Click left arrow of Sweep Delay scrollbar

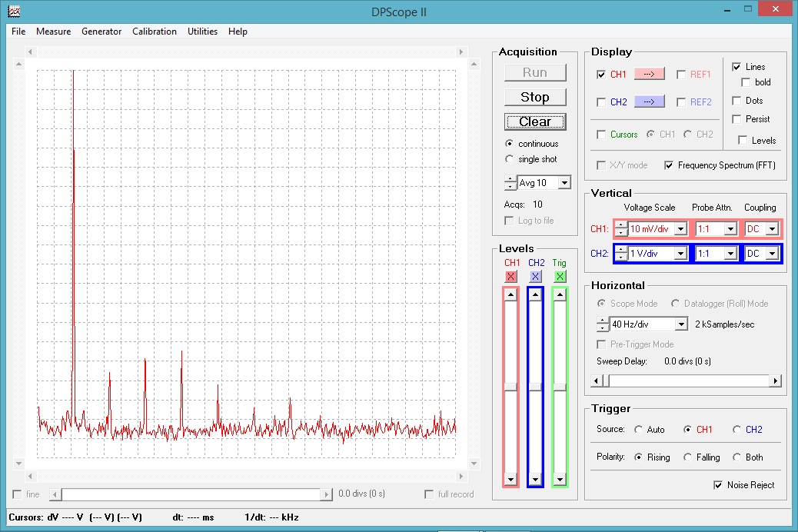click(x=597, y=381)
